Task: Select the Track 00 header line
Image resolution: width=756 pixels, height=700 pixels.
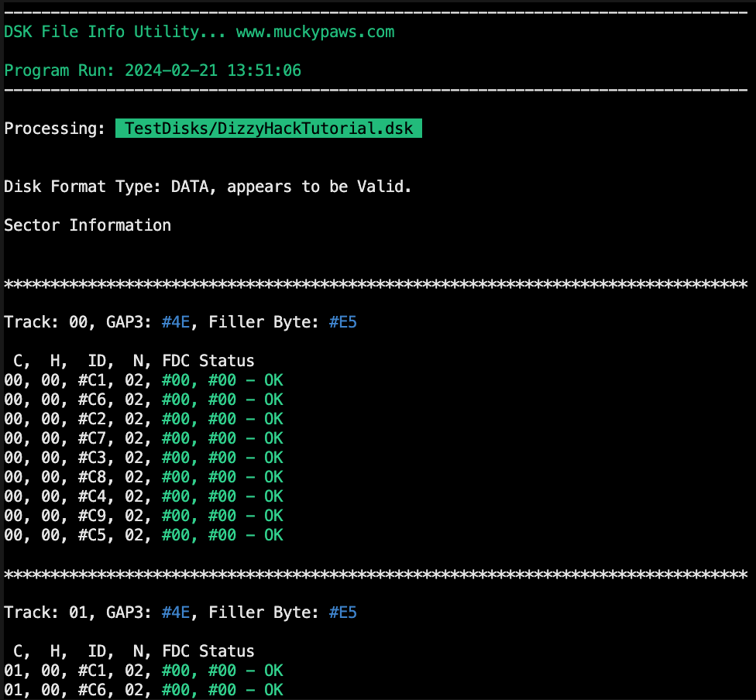Action: coord(178,321)
